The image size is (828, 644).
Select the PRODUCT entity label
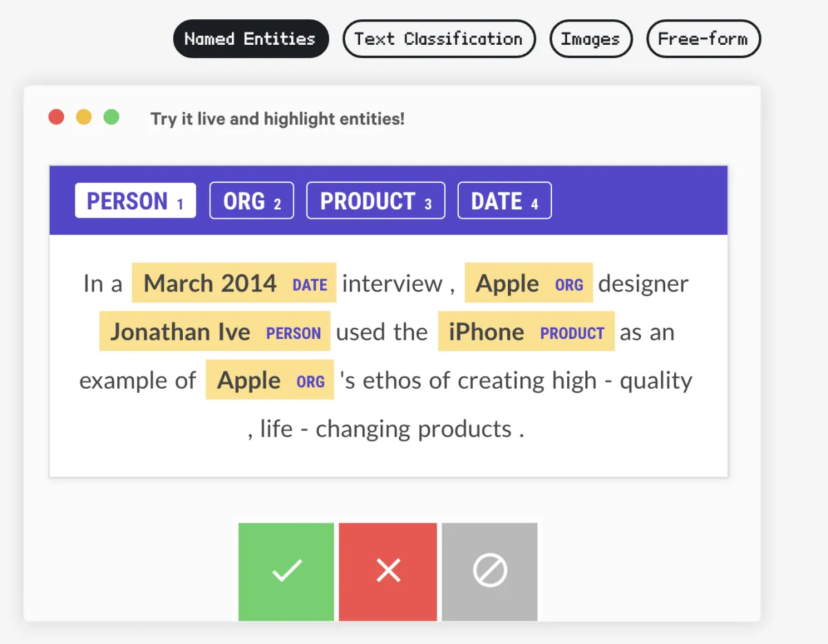point(375,201)
